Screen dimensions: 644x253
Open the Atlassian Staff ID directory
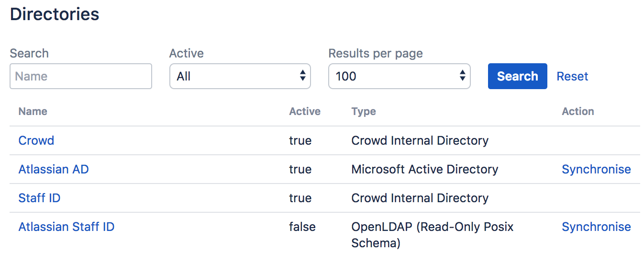click(67, 227)
